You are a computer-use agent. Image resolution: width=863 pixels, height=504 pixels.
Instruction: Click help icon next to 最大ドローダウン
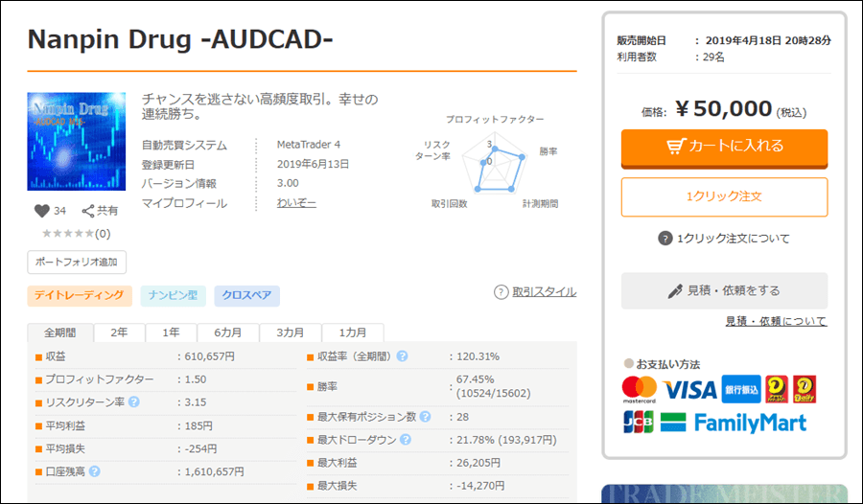pyautogui.click(x=406, y=440)
